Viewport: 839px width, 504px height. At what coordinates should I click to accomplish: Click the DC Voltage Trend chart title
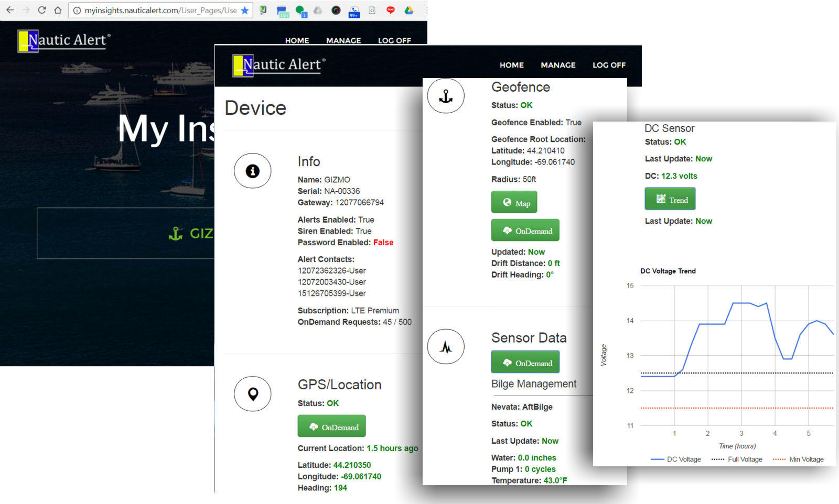click(668, 271)
